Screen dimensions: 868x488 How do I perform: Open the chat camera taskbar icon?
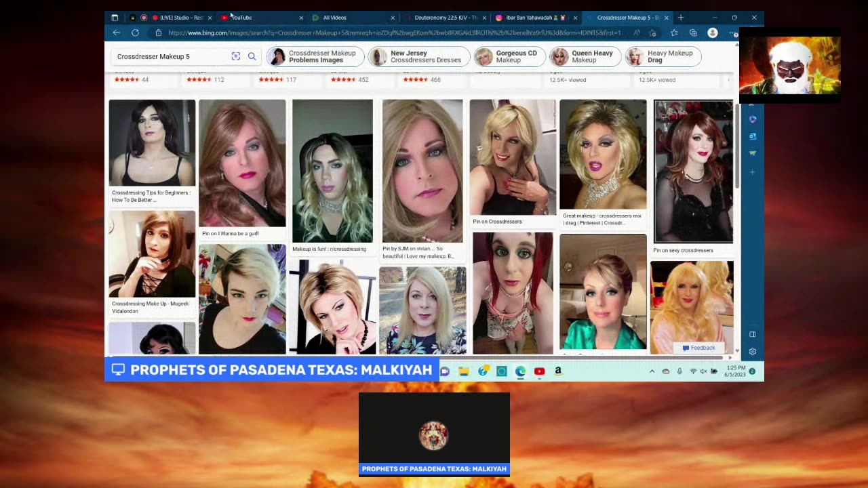(x=445, y=371)
